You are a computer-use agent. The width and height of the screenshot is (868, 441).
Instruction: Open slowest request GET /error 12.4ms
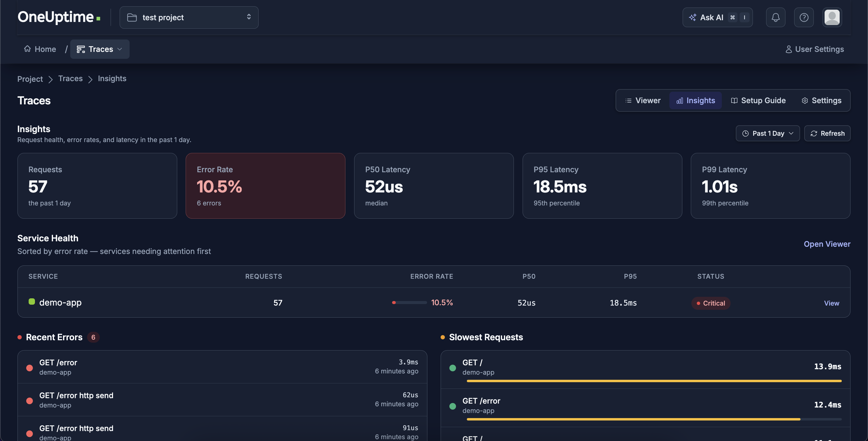point(645,408)
